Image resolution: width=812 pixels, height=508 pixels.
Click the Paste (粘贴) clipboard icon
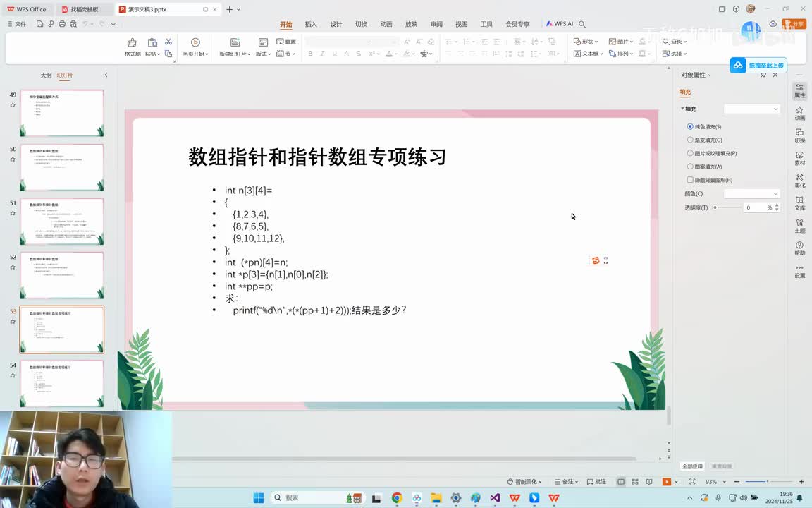pyautogui.click(x=152, y=42)
